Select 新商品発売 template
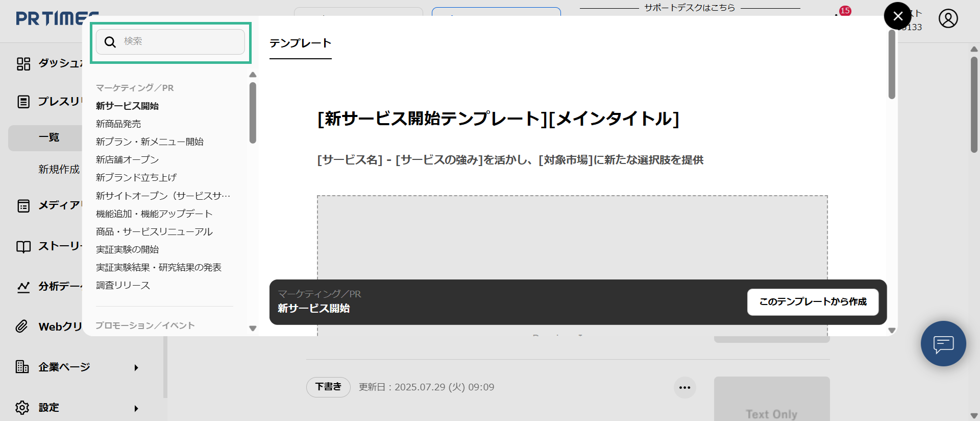 [x=118, y=124]
